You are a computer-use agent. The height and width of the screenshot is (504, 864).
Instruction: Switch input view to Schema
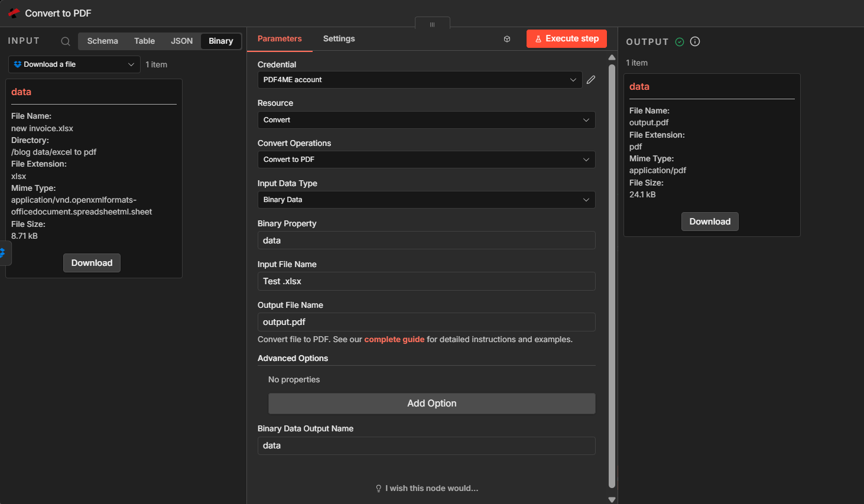click(102, 41)
